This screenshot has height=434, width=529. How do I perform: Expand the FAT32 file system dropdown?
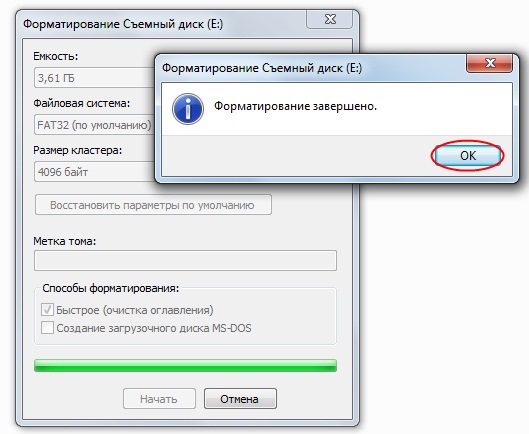point(94,125)
